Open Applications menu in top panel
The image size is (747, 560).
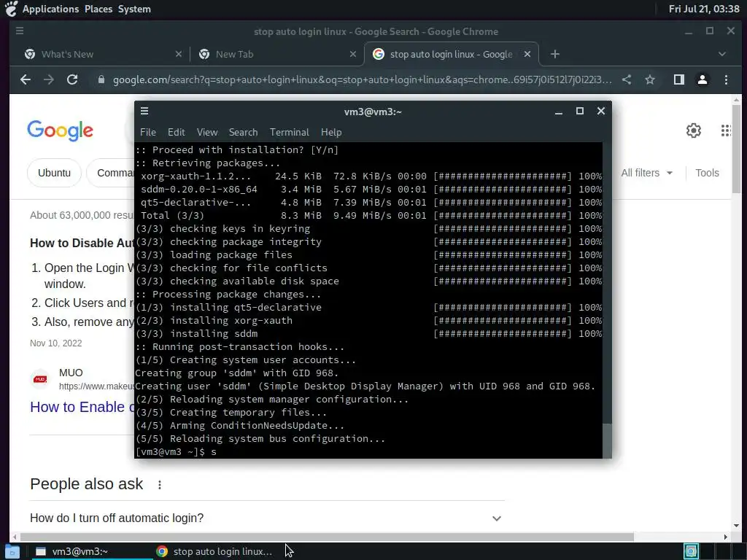coord(50,9)
